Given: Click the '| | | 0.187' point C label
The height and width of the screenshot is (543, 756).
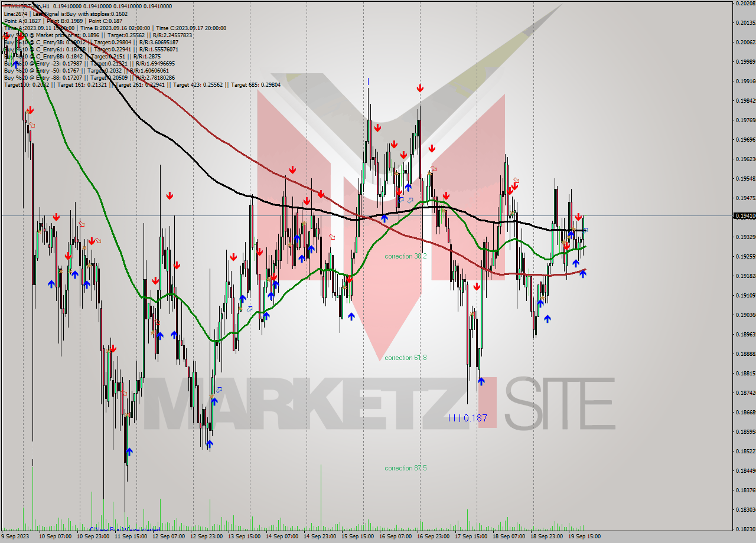Looking at the screenshot, I should [468, 418].
